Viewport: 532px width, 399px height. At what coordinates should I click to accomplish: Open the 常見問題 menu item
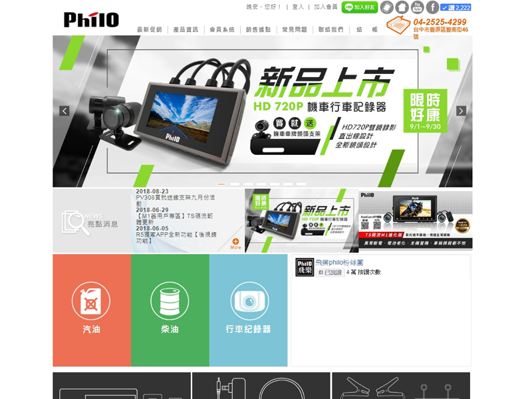point(295,29)
